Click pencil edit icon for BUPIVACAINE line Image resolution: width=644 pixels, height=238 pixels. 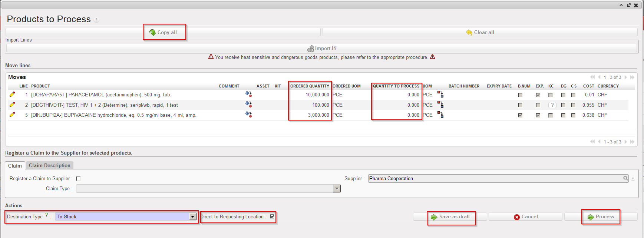(x=12, y=115)
